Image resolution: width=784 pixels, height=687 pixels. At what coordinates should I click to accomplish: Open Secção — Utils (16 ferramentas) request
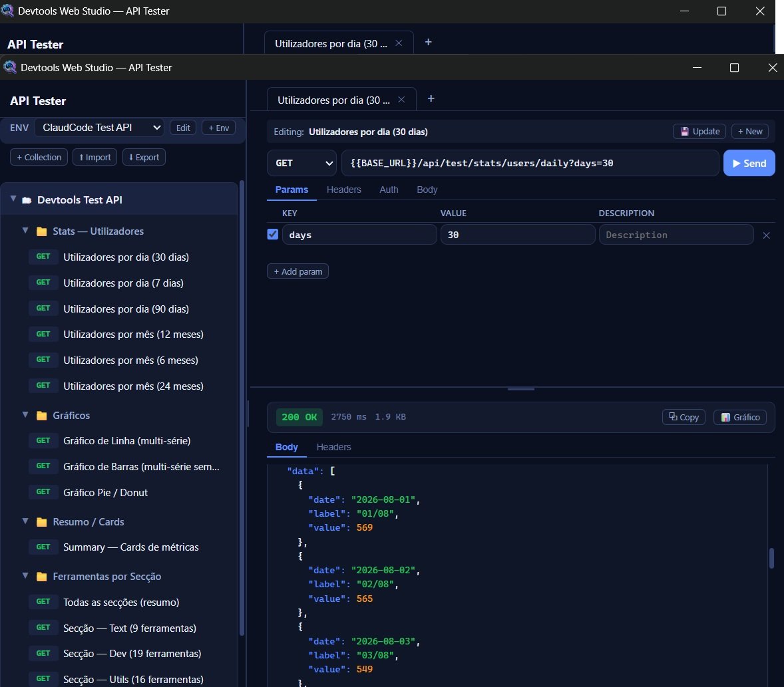133,680
